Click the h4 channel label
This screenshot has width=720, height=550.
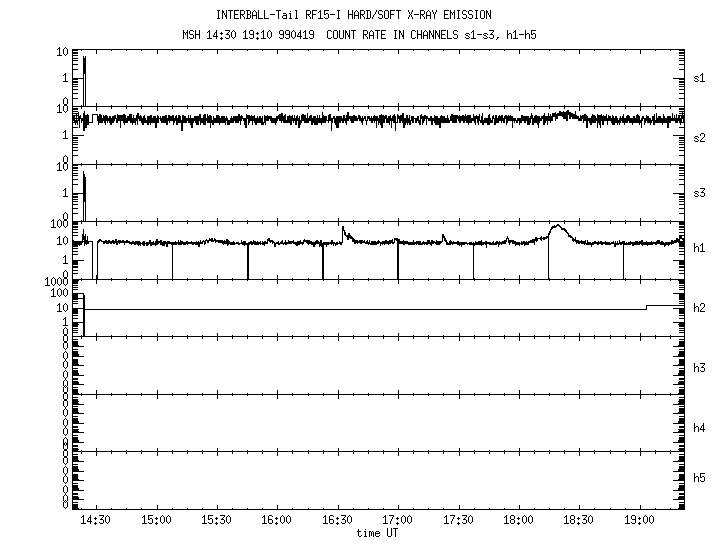[700, 428]
